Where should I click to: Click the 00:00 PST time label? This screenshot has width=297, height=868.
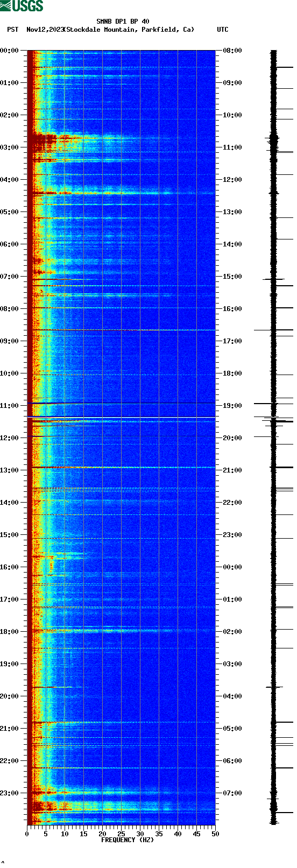pos(10,51)
